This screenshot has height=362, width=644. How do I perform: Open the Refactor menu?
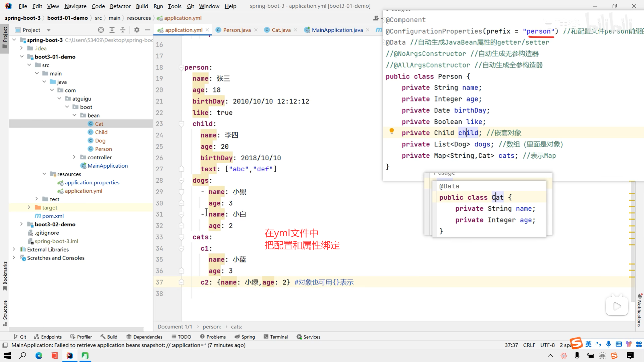click(x=120, y=6)
